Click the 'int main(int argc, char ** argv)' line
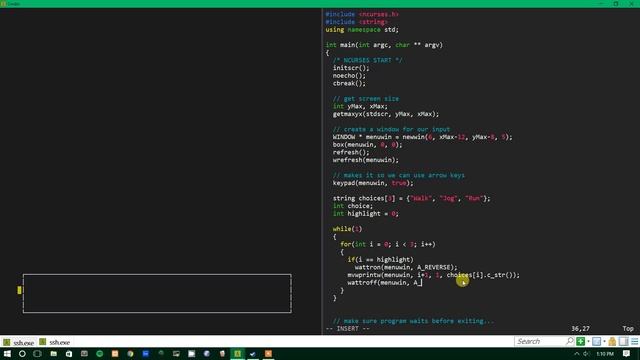Screen dimensions: 640x360 (x=384, y=45)
